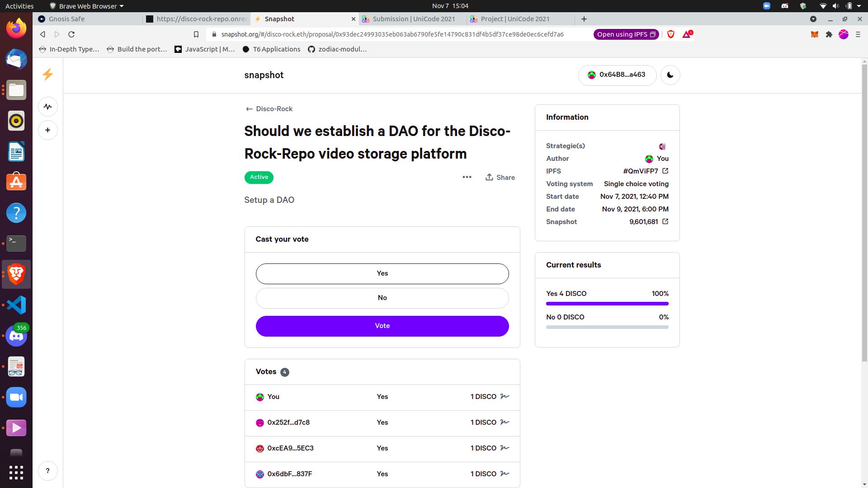Click the Disco-Rock back arrow icon
Image resolution: width=868 pixels, height=488 pixels.
point(248,108)
